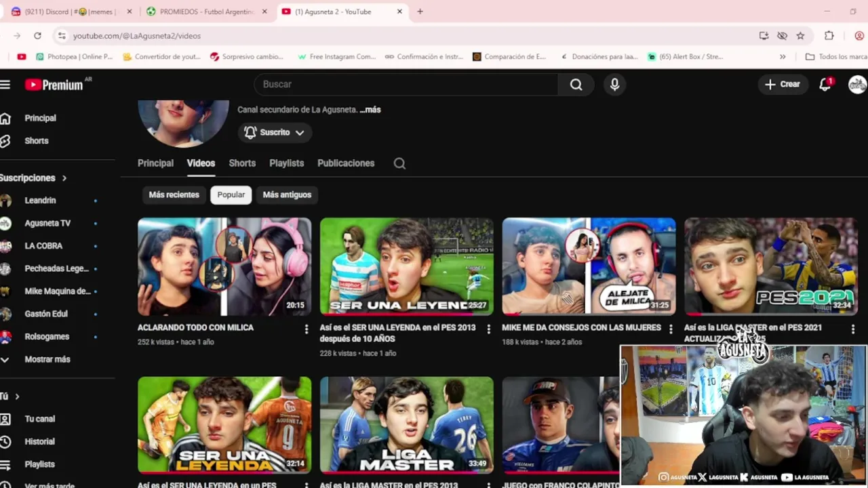Search within channel magnifier icon
Screen dimensions: 868x488
399,163
